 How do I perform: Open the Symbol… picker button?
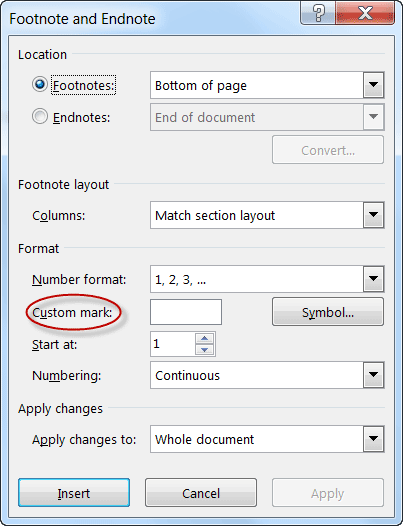pos(328,312)
